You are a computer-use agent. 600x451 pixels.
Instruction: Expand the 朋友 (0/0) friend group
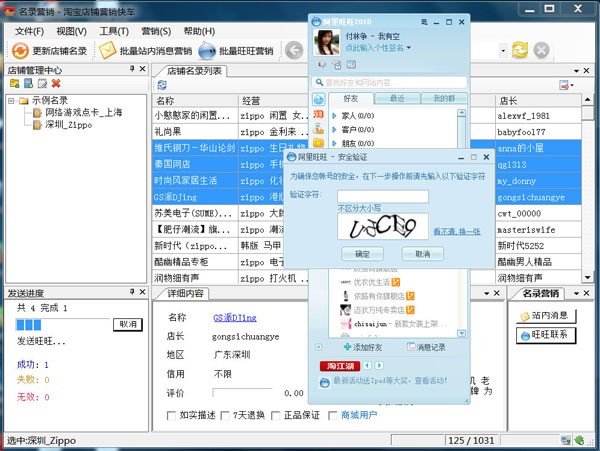[x=334, y=143]
